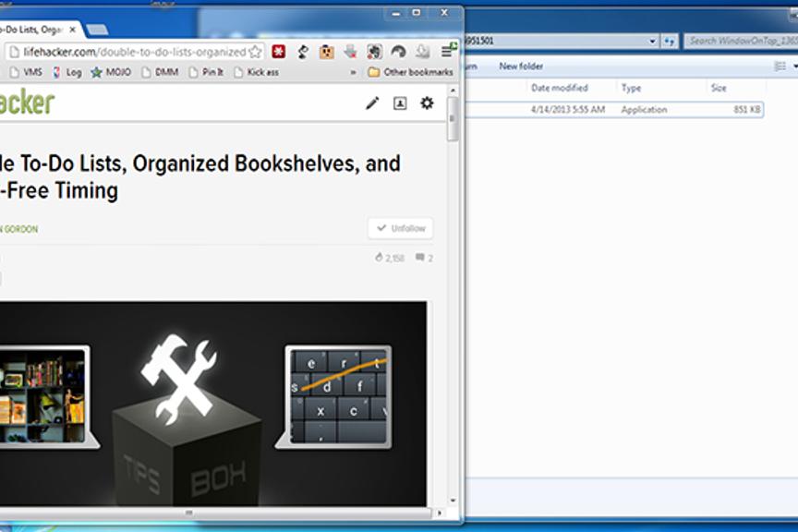Viewport: 798px width, 532px height.
Task: Open the Other bookmarks folder
Action: tap(410, 72)
